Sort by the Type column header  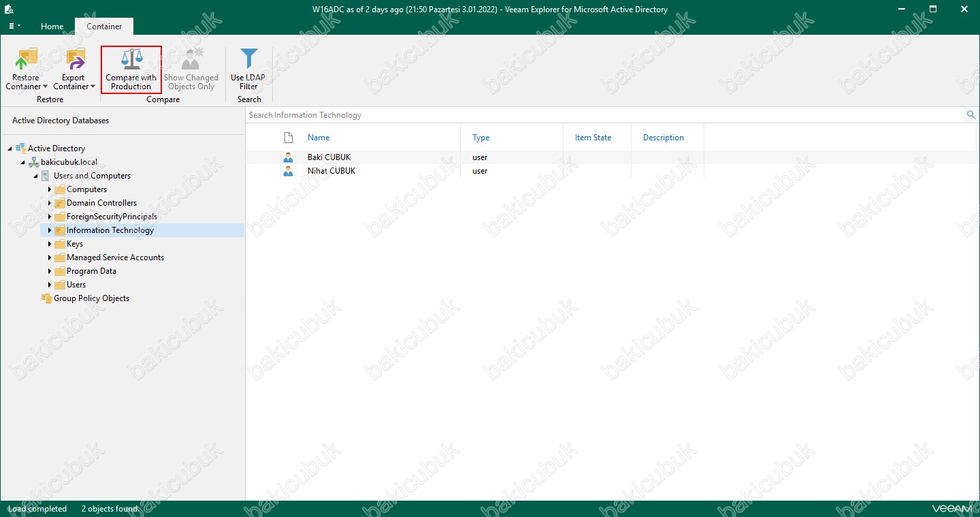click(x=481, y=138)
